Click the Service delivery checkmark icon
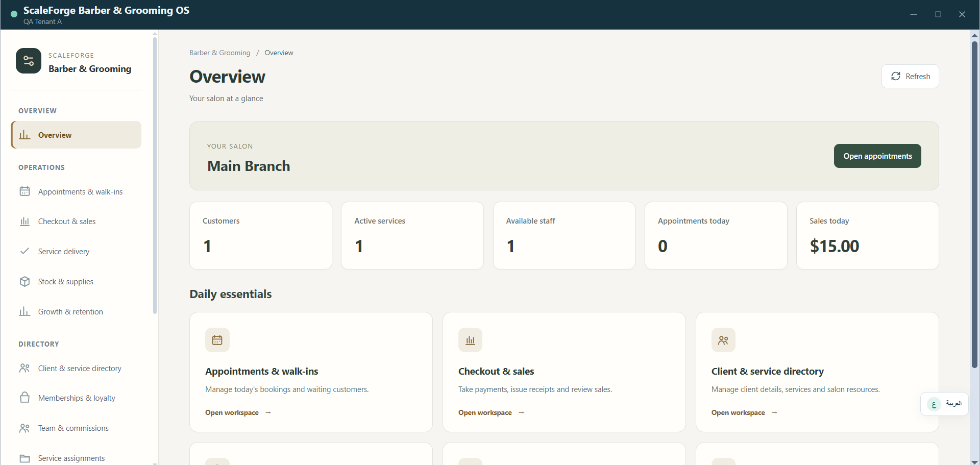Image resolution: width=980 pixels, height=465 pixels. (x=24, y=251)
